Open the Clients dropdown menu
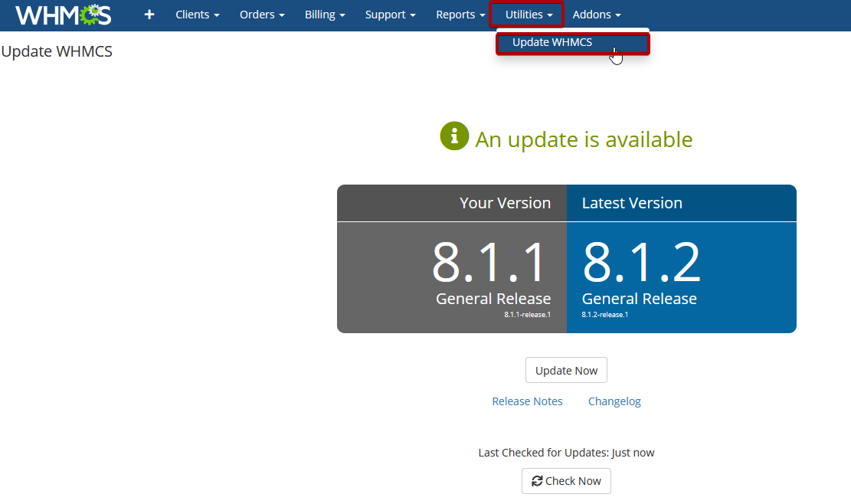 click(198, 15)
